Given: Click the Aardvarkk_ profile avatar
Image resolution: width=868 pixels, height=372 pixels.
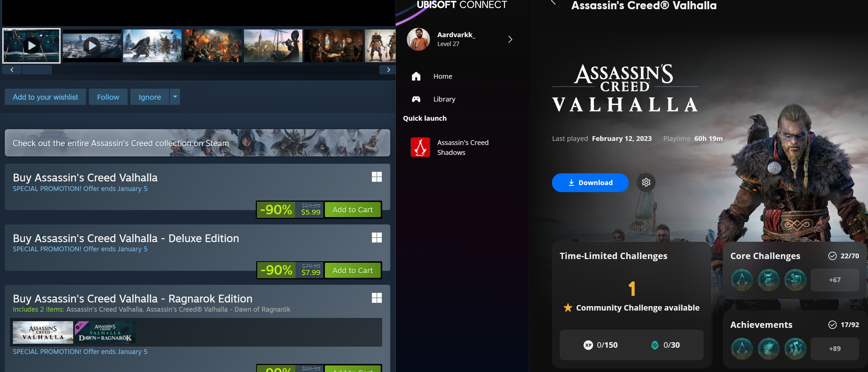Looking at the screenshot, I should pyautogui.click(x=418, y=39).
